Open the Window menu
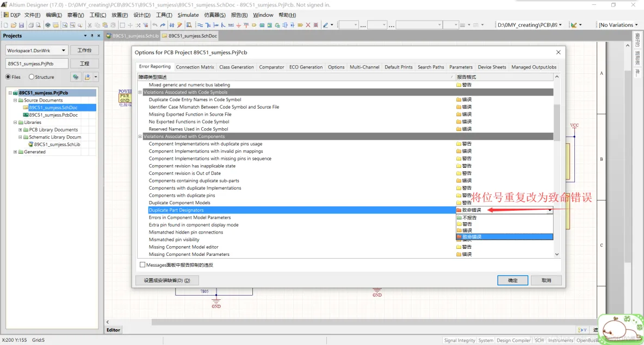 263,15
